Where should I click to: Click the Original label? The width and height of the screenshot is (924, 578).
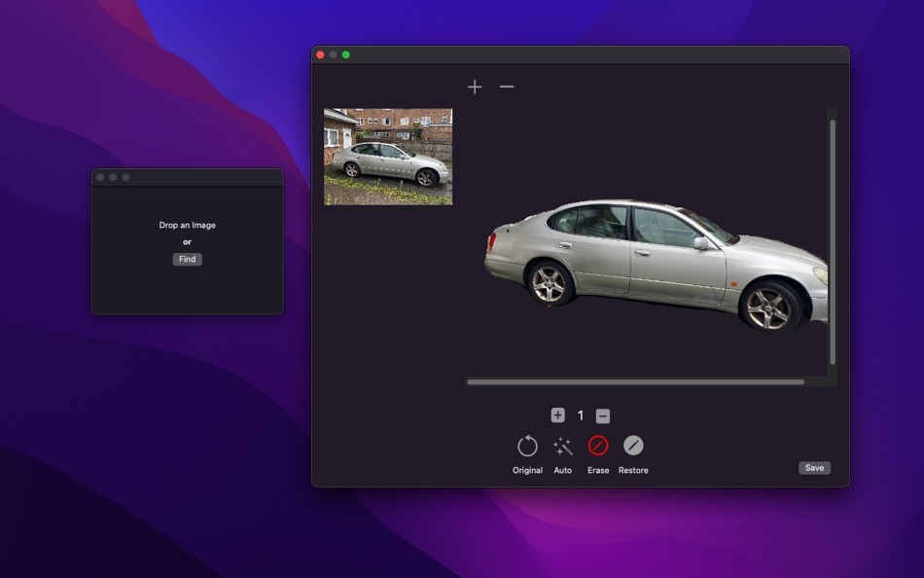click(527, 470)
